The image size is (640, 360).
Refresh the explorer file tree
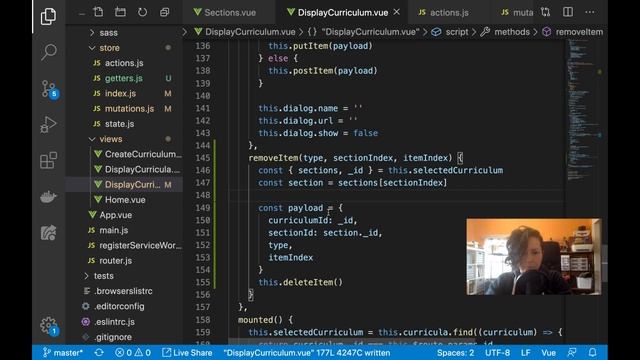pyautogui.click(x=142, y=12)
